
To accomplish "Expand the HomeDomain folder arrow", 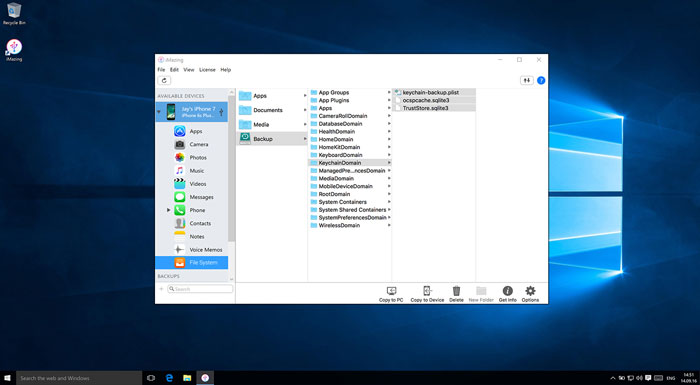I will pos(389,139).
